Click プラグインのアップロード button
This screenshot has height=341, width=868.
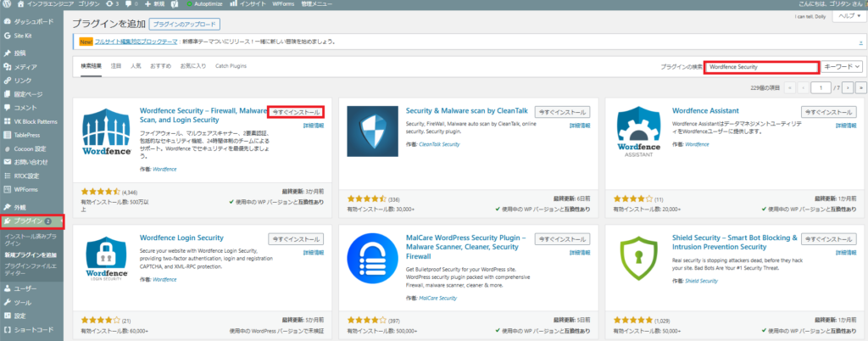point(186,25)
